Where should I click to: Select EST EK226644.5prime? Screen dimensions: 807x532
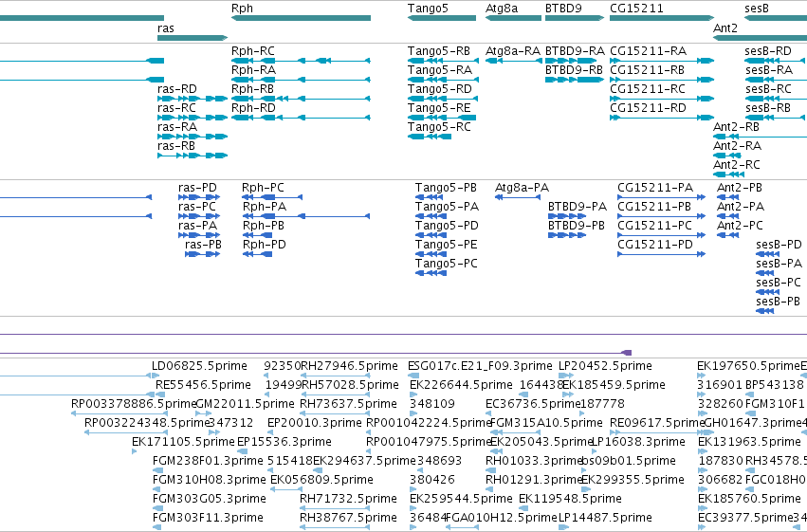pyautogui.click(x=461, y=385)
